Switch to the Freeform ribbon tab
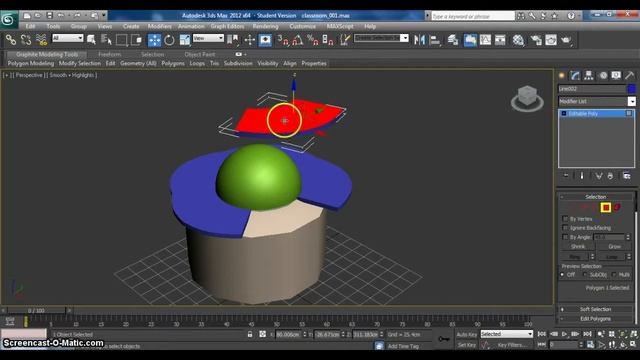Screen dimensions: 640x360 pos(109,54)
